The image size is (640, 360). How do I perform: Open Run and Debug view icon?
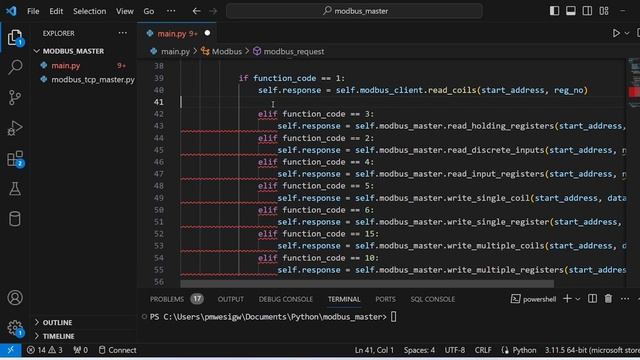[15, 128]
